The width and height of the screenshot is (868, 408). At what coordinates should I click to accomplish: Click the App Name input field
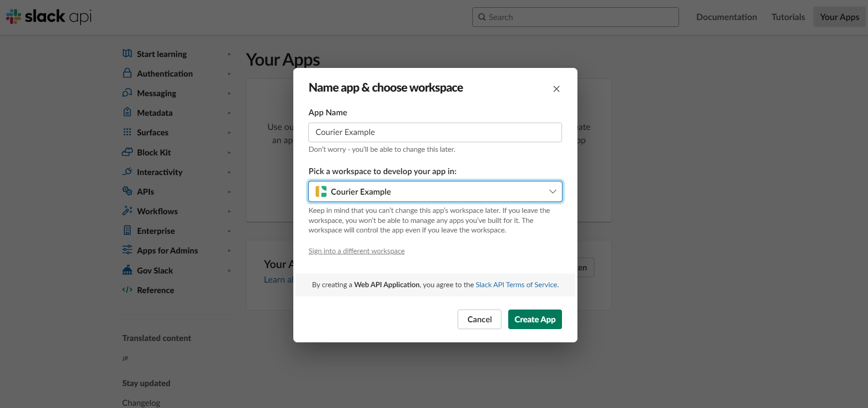(435, 132)
